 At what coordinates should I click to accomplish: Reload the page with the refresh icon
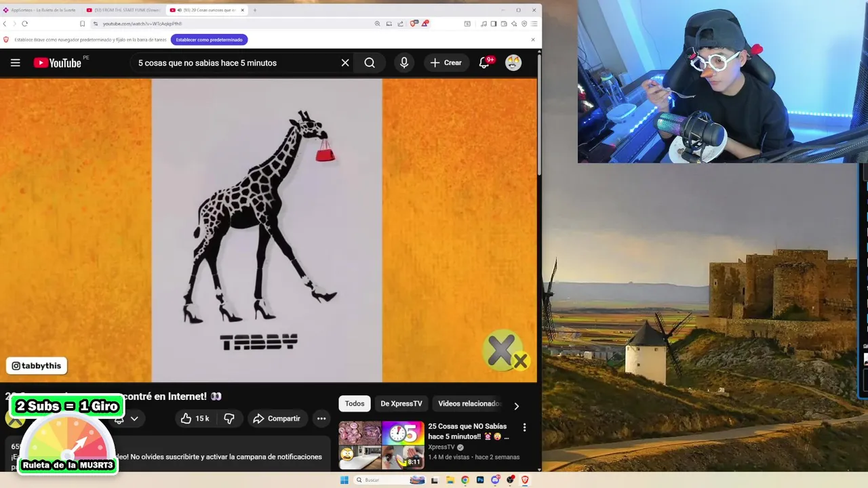click(x=24, y=24)
